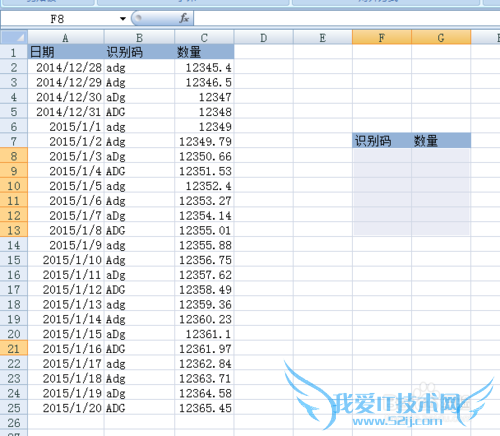Select column F header
The width and height of the screenshot is (500, 436).
(382, 37)
